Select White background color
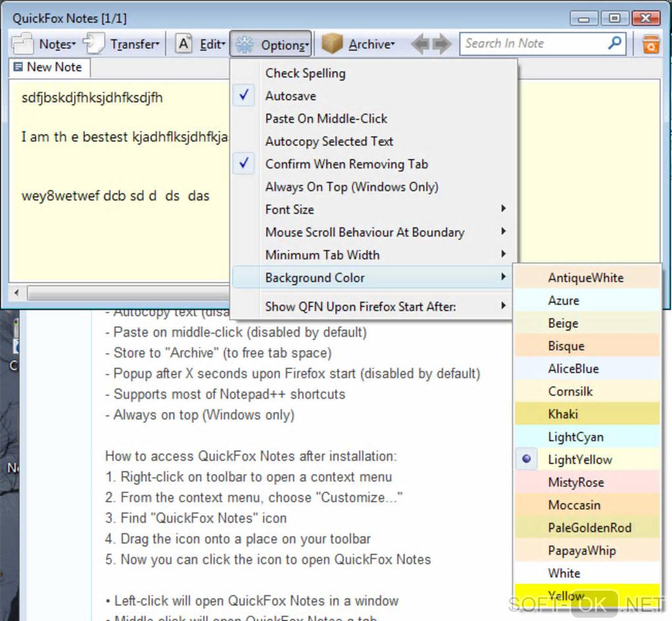The height and width of the screenshot is (621, 672). [x=587, y=573]
